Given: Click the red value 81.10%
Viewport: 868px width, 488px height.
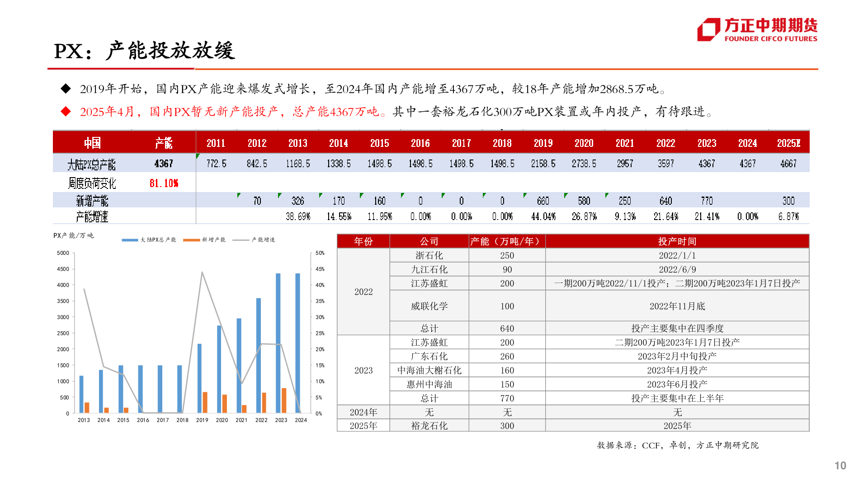Looking at the screenshot, I should click(x=164, y=183).
